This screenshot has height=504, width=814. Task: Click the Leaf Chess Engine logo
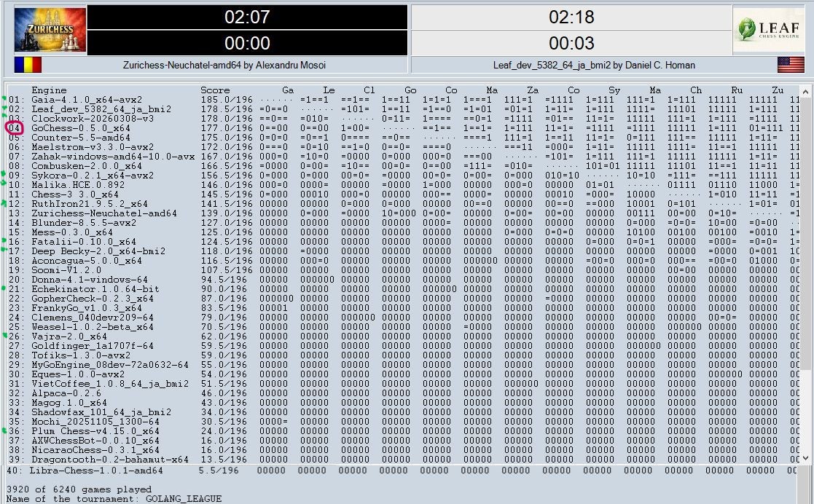click(768, 30)
